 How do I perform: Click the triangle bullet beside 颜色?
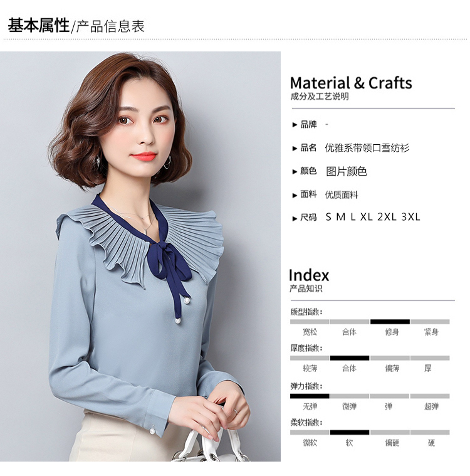[x=295, y=172]
